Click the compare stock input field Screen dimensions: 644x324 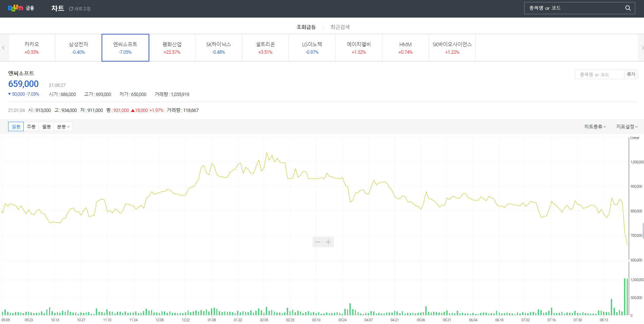[x=599, y=74]
